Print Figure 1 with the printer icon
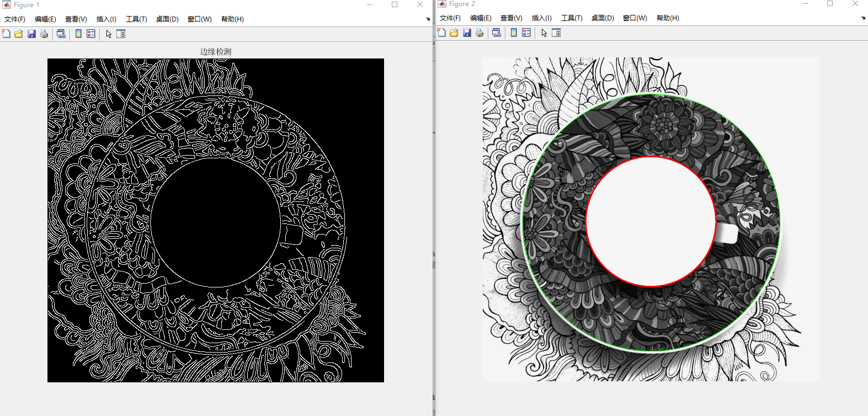 coord(44,34)
